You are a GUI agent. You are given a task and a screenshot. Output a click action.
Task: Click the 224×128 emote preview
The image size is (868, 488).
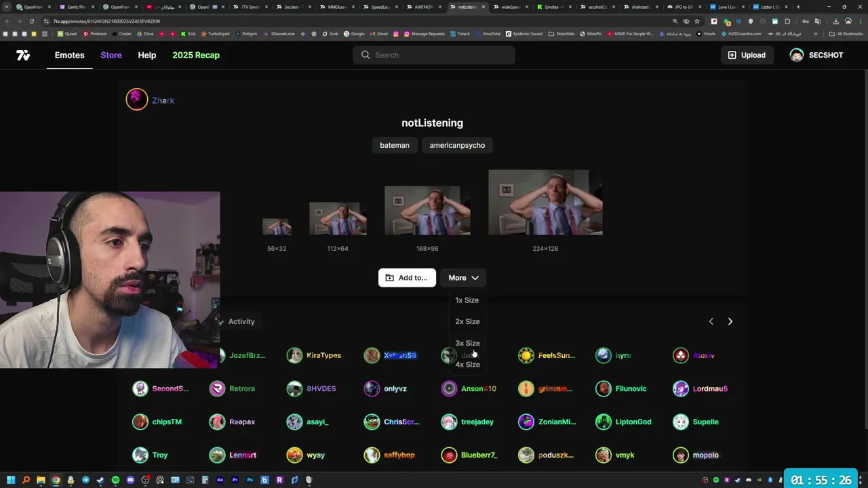click(x=545, y=202)
